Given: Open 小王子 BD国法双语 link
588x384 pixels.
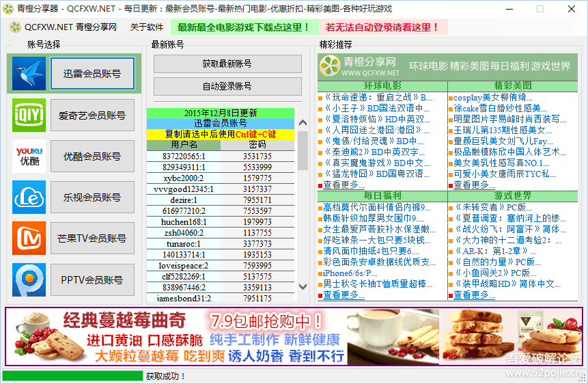Looking at the screenshot, I should pos(376,109).
